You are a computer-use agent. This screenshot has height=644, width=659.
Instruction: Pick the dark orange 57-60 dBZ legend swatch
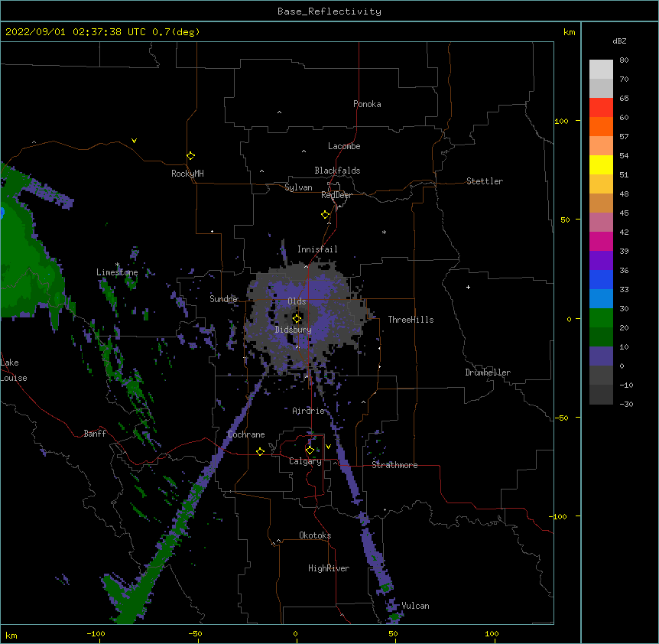pos(601,126)
